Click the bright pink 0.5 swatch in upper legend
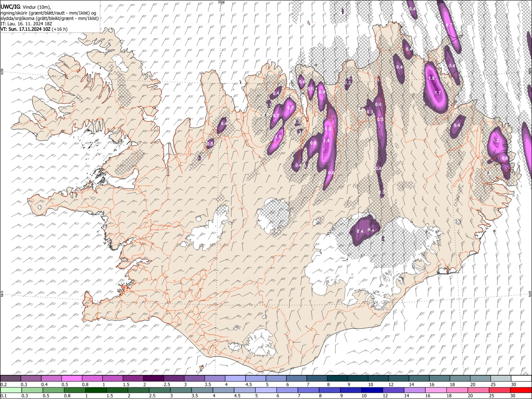Image resolution: width=532 pixels, height=399 pixels. tap(71, 379)
